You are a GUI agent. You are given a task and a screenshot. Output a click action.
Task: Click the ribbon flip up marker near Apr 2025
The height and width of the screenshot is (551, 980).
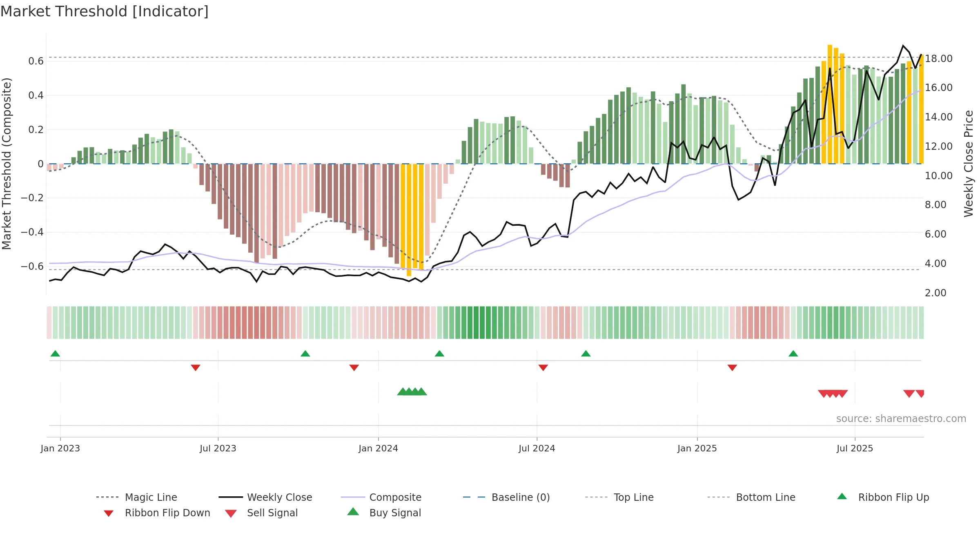793,353
